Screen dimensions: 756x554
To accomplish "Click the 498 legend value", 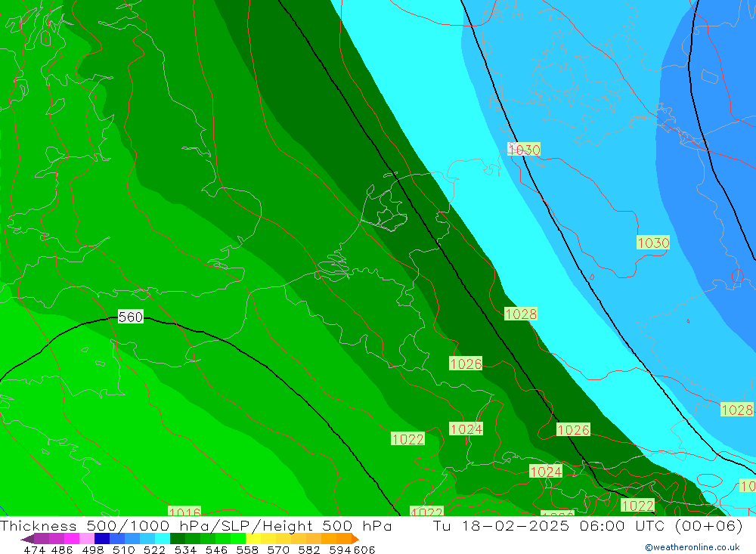I will coord(92,549).
